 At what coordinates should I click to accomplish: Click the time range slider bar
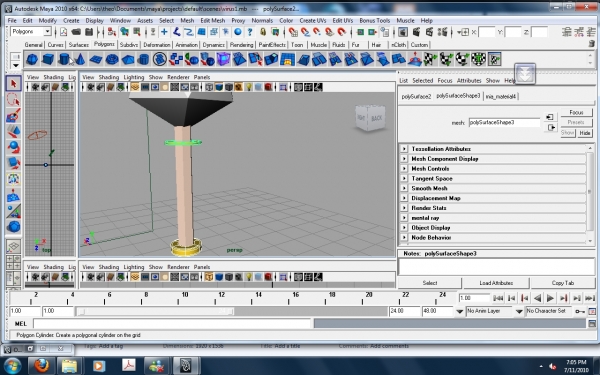[x=155, y=311]
